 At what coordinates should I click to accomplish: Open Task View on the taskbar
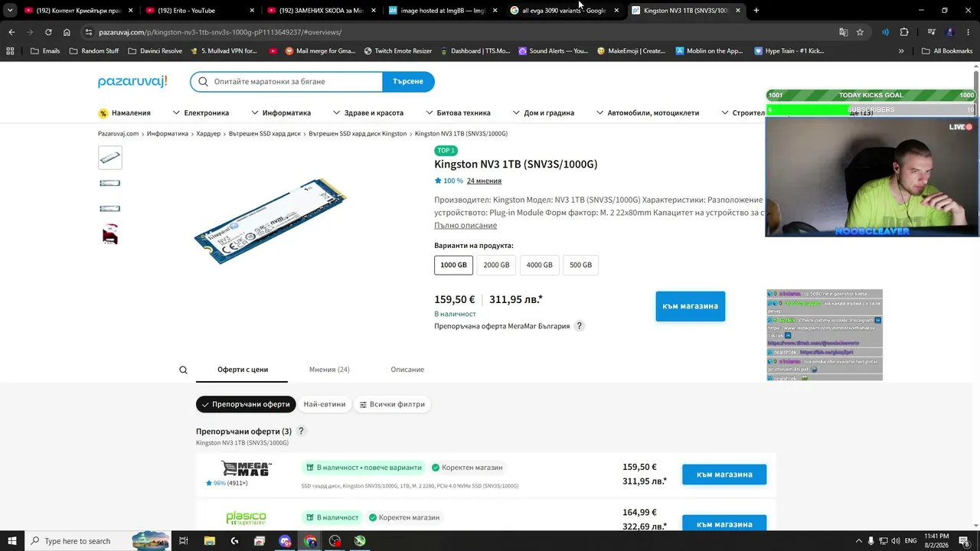tap(184, 541)
